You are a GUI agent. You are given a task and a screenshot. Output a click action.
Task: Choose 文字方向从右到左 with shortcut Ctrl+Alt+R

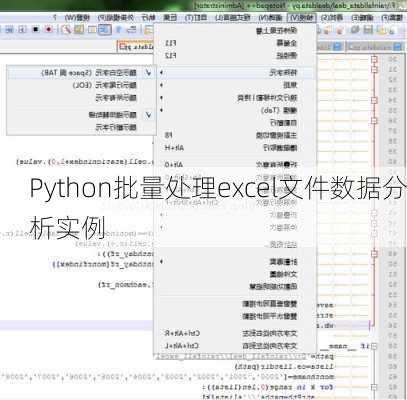tap(235, 333)
